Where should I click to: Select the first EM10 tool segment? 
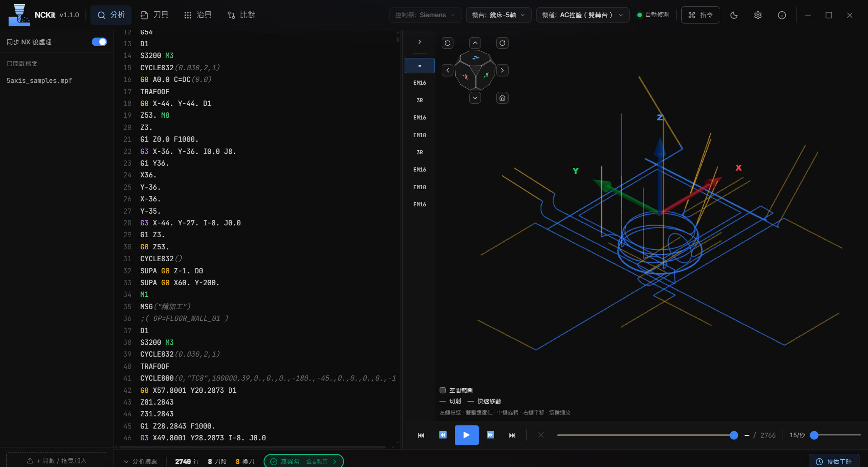[420, 135]
